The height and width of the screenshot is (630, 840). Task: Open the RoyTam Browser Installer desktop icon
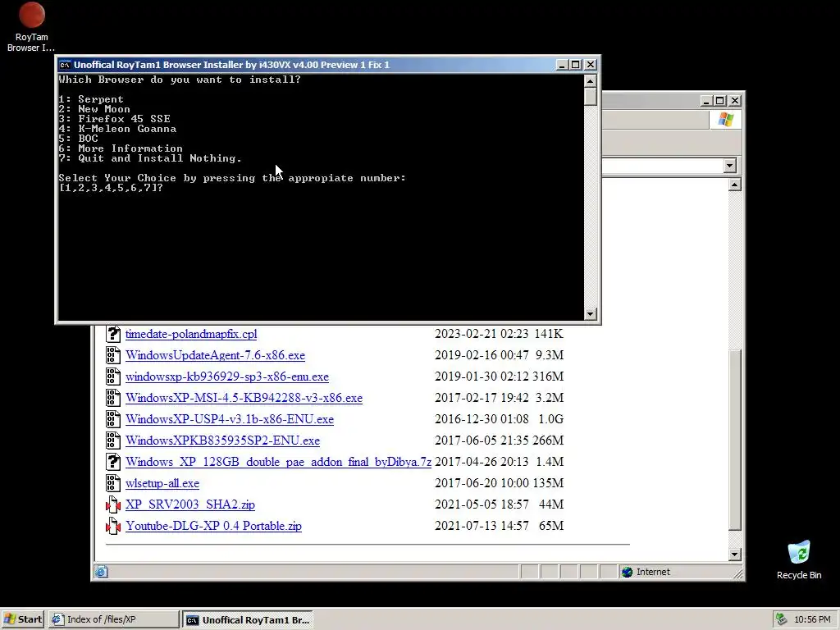click(x=31, y=27)
